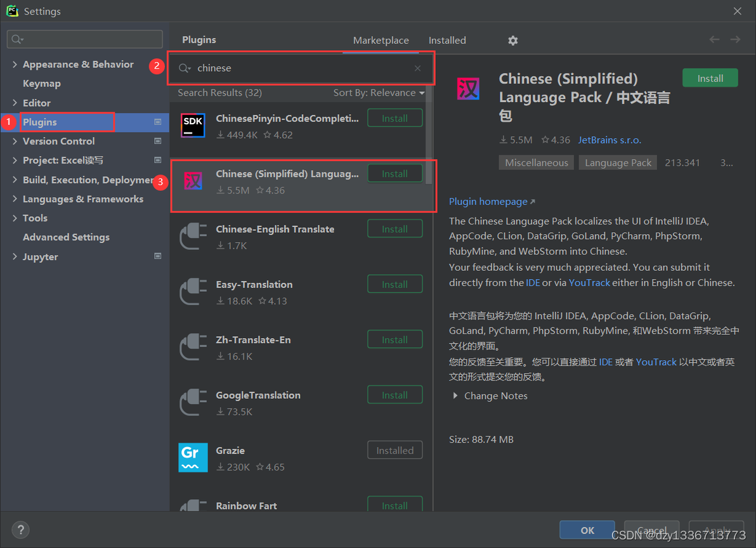The height and width of the screenshot is (548, 756).
Task: Click the PyCharm logo in title bar
Action: click(x=13, y=11)
